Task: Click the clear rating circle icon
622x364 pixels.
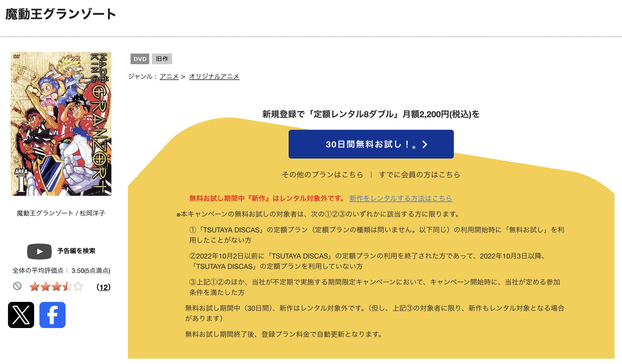Action: click(x=17, y=286)
